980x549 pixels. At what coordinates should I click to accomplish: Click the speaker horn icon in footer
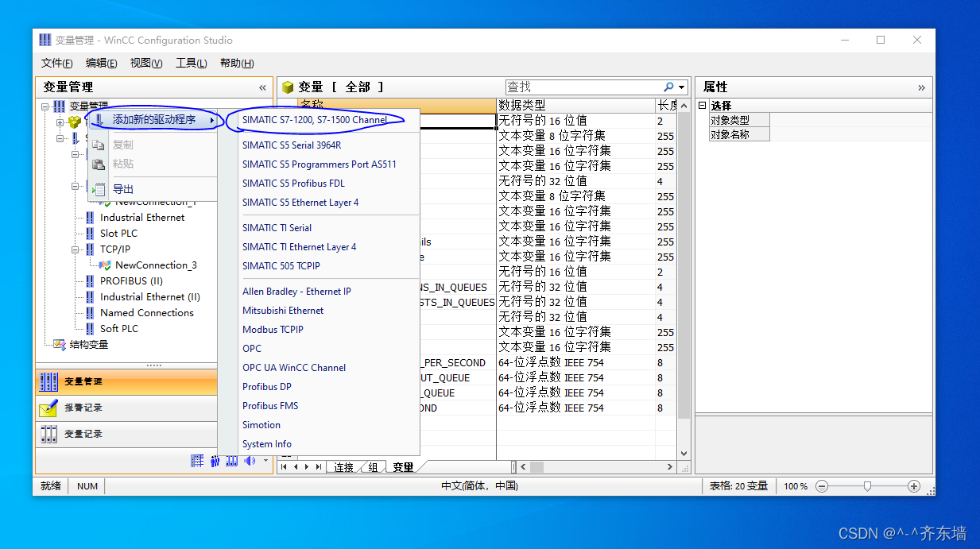click(x=250, y=461)
